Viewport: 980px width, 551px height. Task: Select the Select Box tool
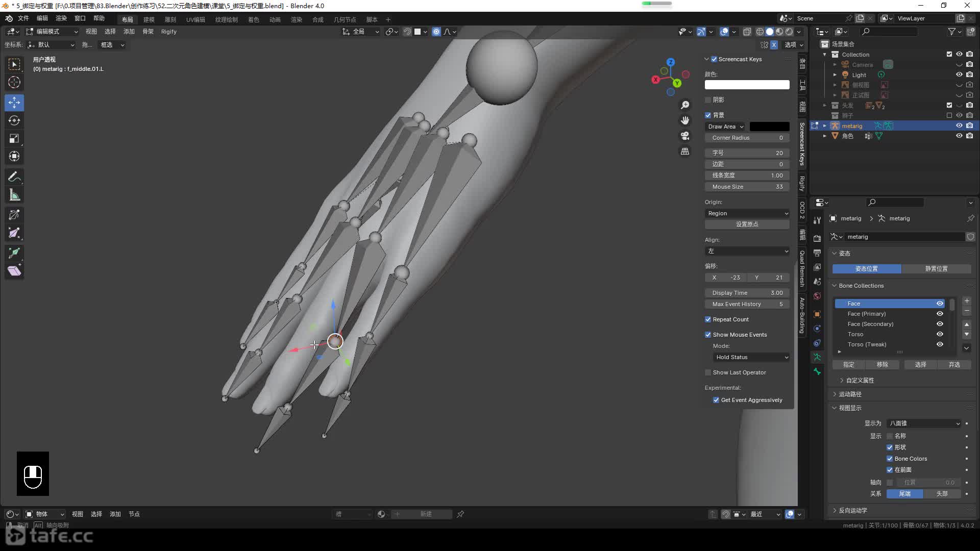(x=14, y=64)
